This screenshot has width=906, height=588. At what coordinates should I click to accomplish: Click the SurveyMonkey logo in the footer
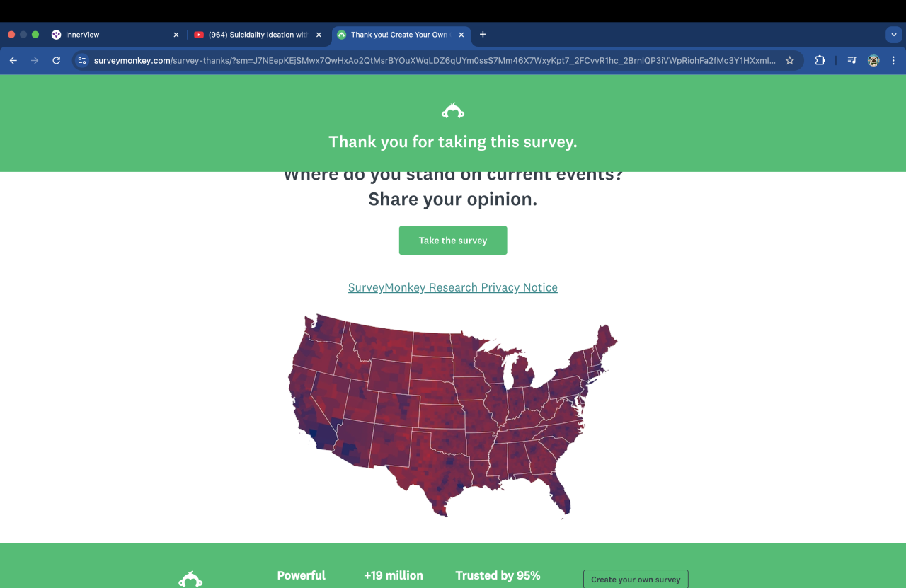click(190, 579)
